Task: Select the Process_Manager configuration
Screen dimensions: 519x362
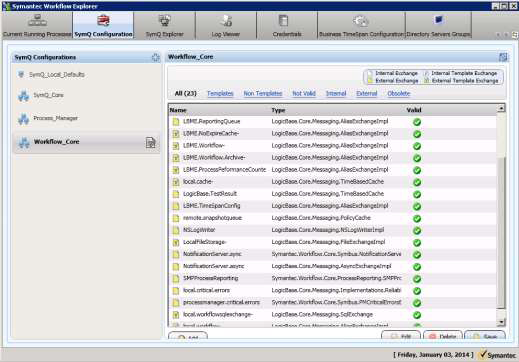Action: [x=55, y=118]
